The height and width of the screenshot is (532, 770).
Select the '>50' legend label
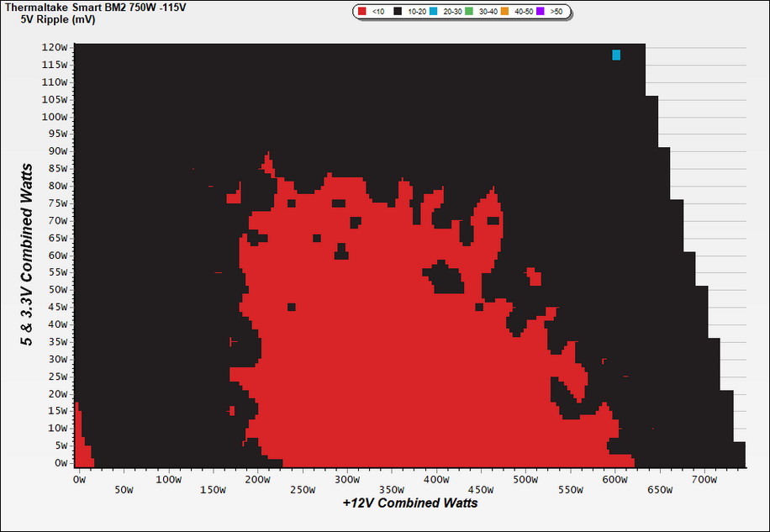point(556,11)
